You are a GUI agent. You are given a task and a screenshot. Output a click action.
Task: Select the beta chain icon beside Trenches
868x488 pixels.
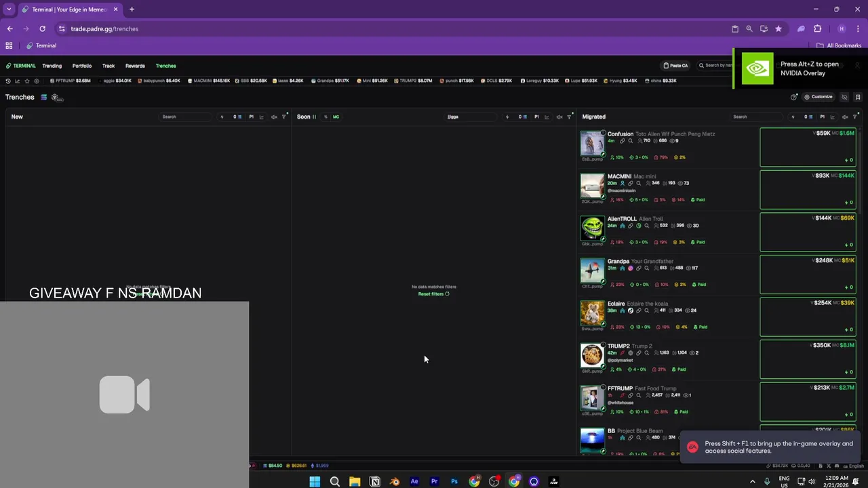56,98
